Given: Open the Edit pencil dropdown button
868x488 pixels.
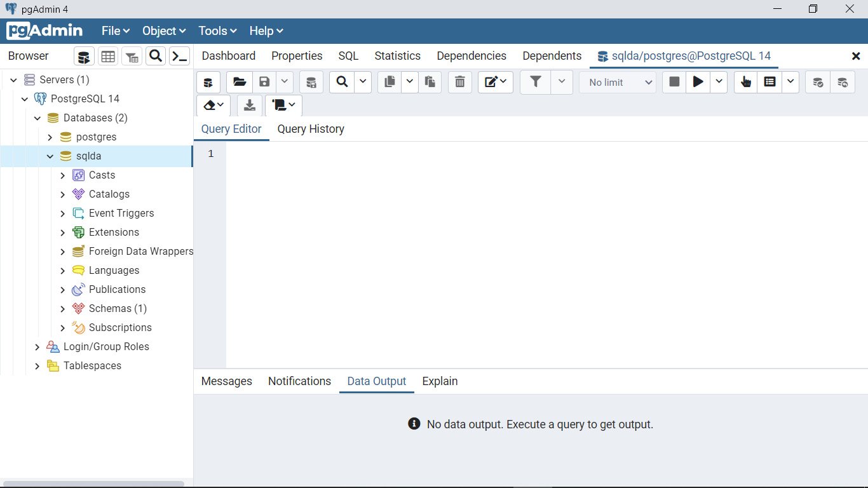Looking at the screenshot, I should click(x=496, y=83).
